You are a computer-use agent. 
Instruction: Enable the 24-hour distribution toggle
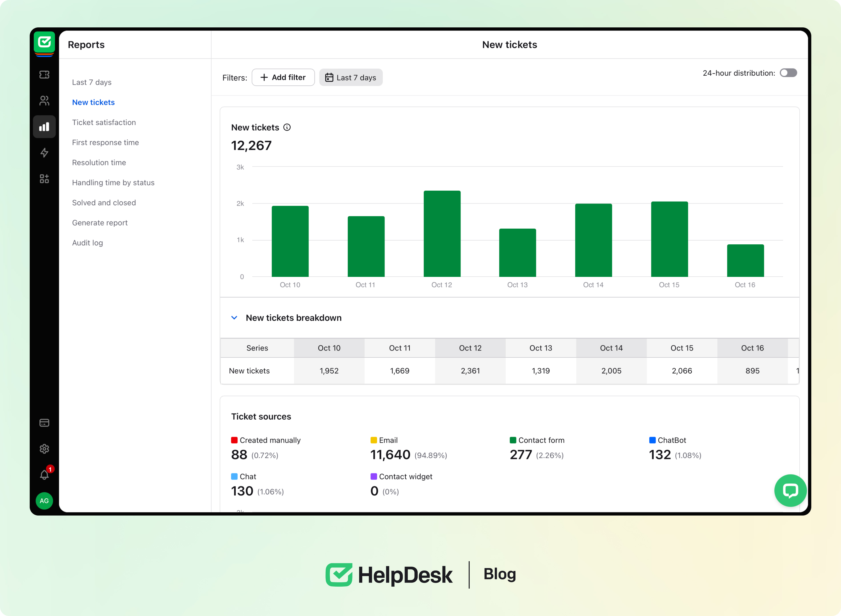pos(788,73)
